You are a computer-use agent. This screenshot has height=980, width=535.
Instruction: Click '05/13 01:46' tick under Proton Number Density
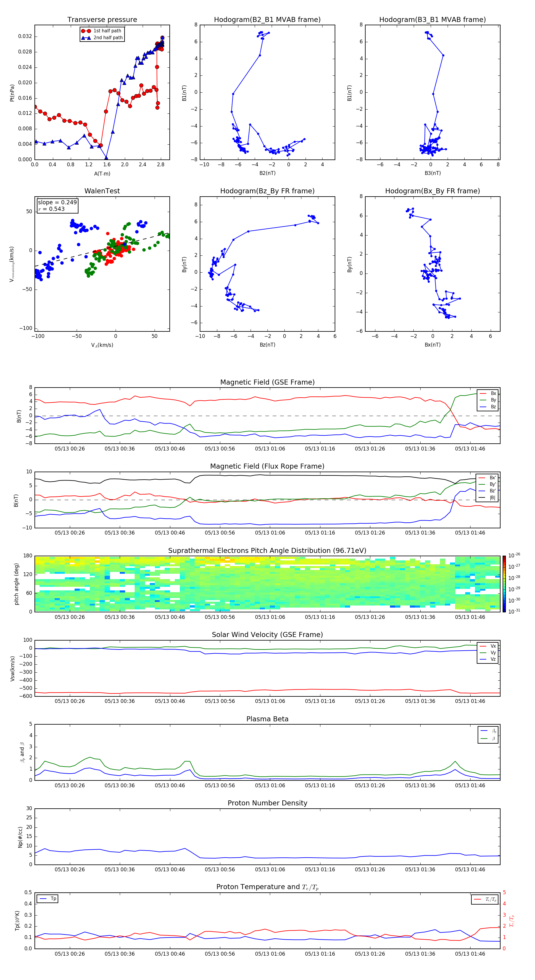pyautogui.click(x=470, y=870)
